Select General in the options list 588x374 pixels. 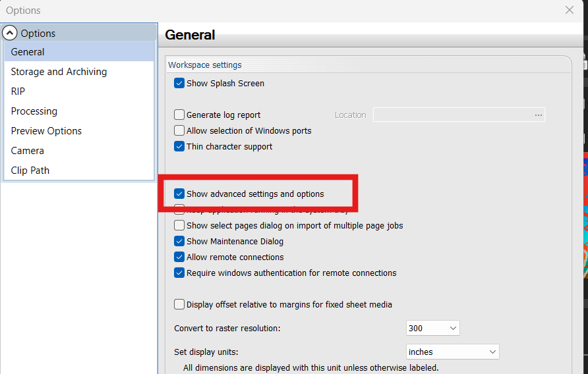click(x=79, y=52)
